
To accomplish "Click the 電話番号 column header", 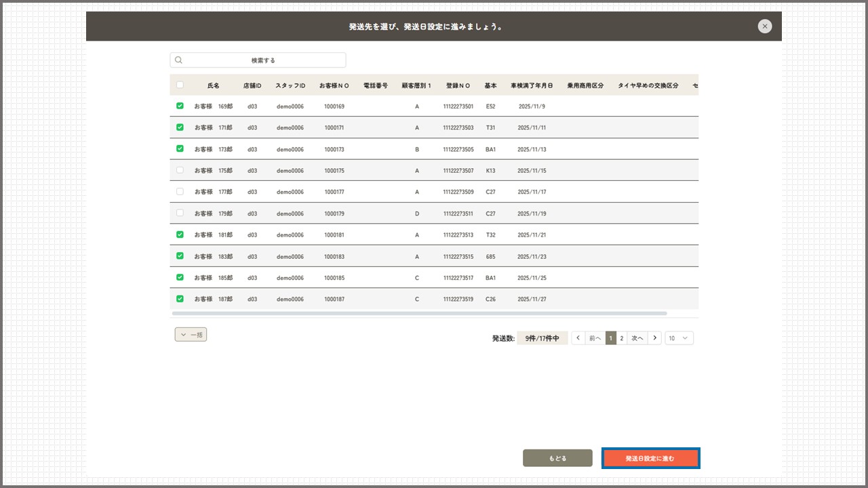I will (x=376, y=85).
